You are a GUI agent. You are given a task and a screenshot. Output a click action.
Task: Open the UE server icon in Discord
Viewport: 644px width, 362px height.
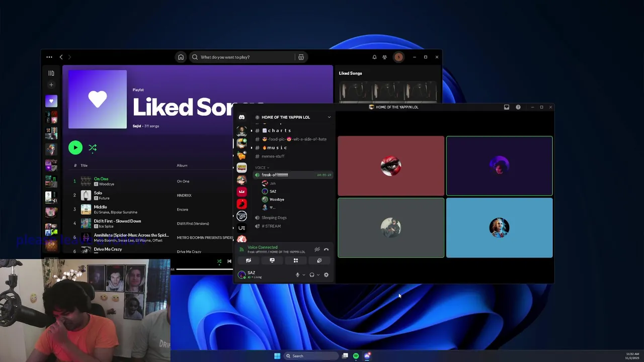point(242,228)
